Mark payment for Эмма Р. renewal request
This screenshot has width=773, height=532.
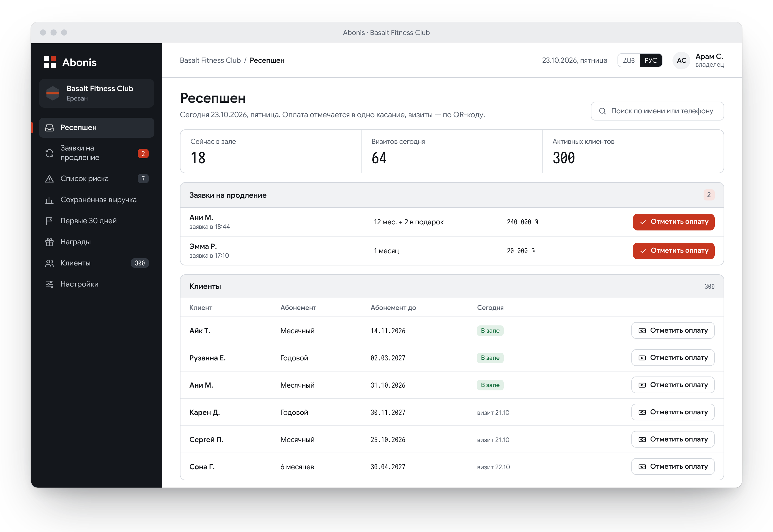pos(673,251)
